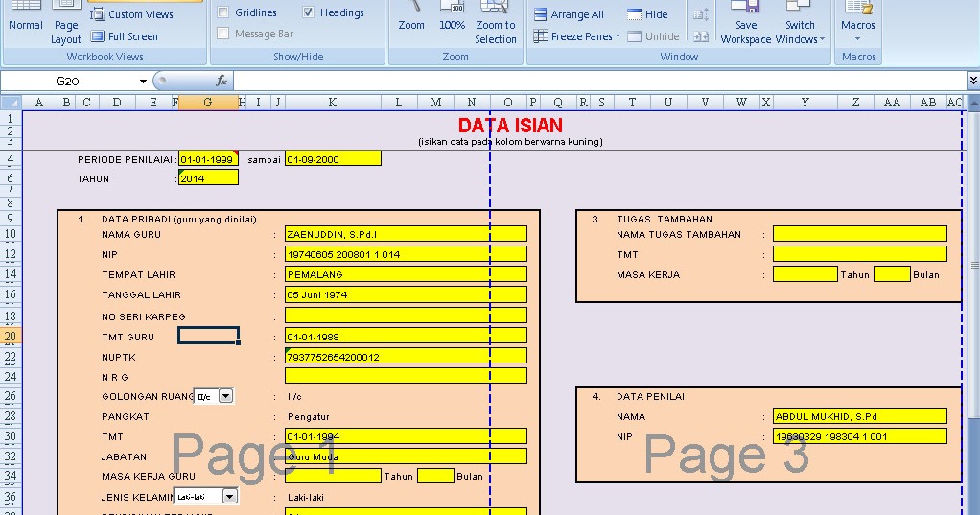The image size is (980, 515).
Task: Click the Pengatur pangkat value
Action: (x=308, y=417)
